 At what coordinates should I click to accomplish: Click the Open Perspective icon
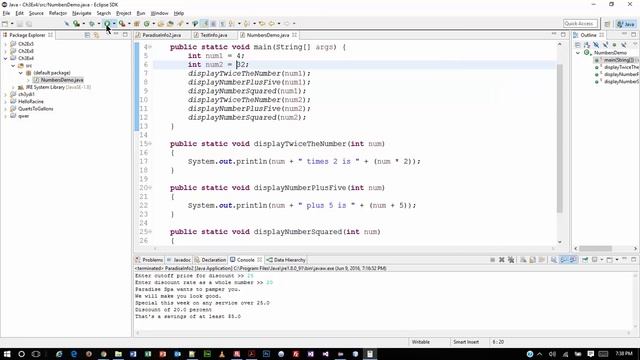(607, 24)
